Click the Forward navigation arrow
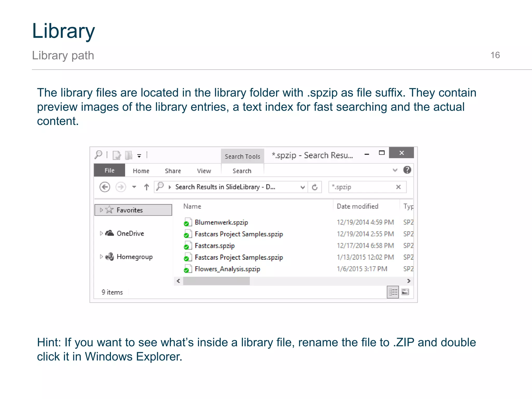 (x=121, y=187)
